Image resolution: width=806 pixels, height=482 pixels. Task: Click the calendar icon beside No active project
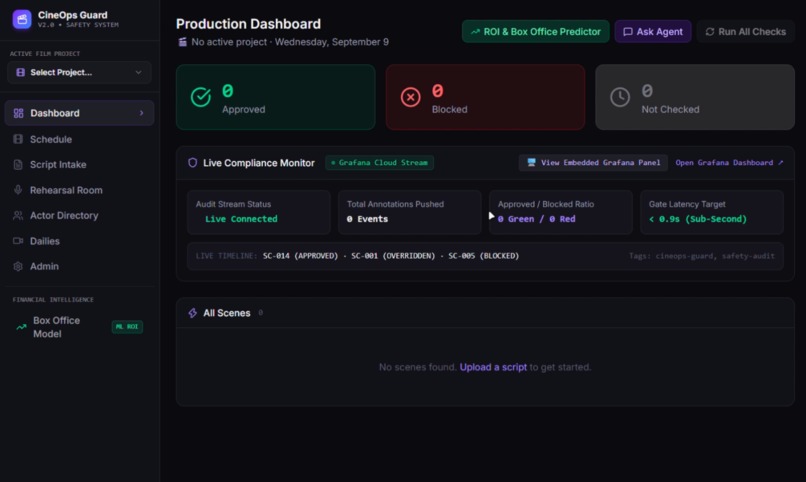[x=182, y=42]
